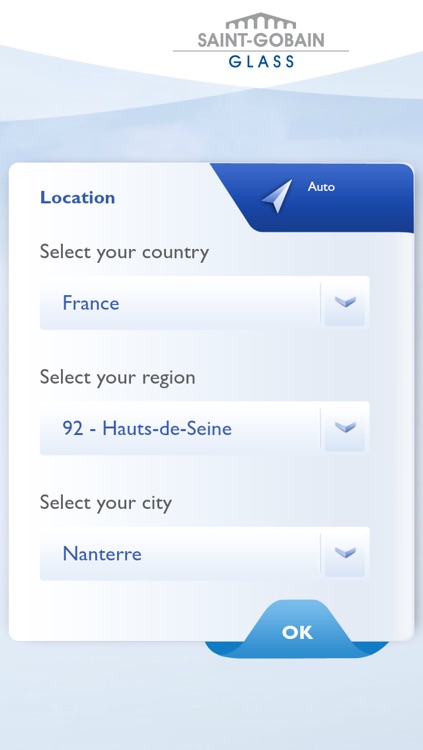Image resolution: width=423 pixels, height=750 pixels.
Task: Click the Nanterre value in the city field
Action: click(x=102, y=554)
